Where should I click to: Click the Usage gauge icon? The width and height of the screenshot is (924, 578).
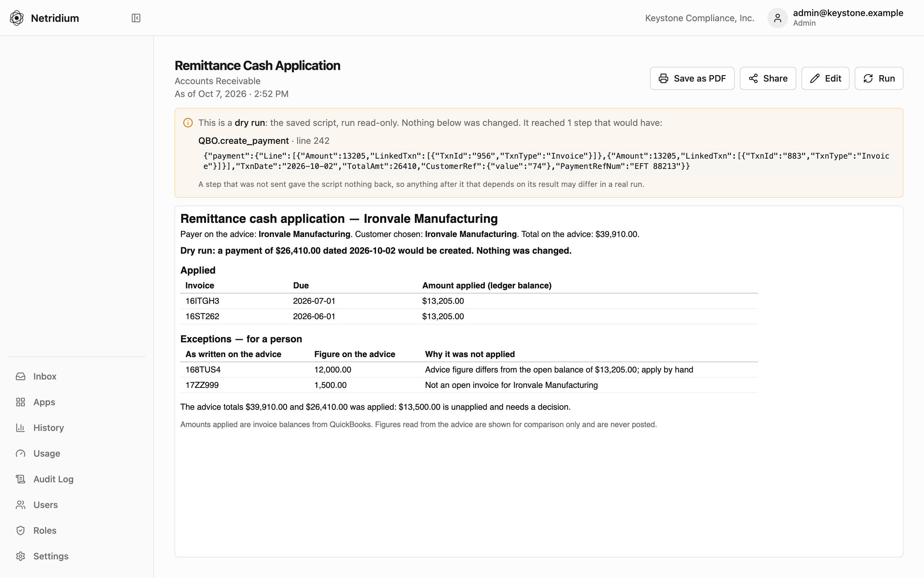pyautogui.click(x=21, y=453)
